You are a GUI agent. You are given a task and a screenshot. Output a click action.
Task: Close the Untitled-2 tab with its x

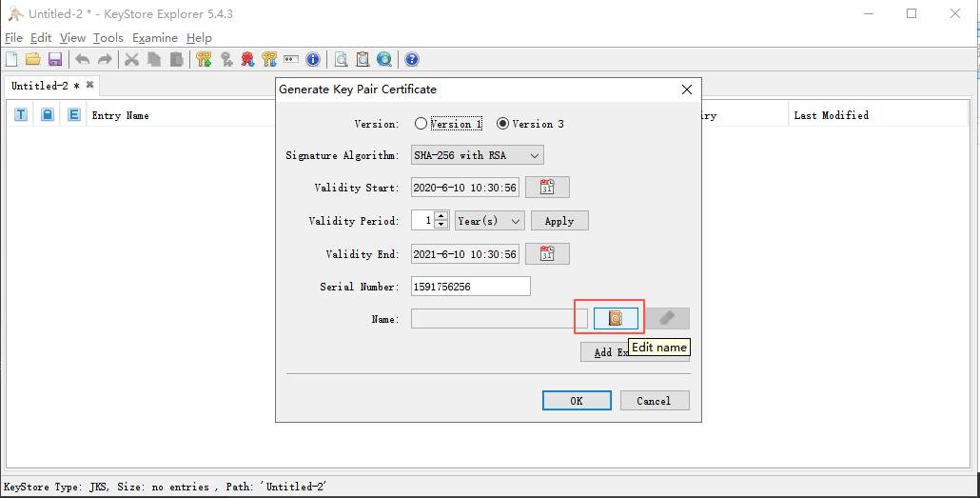point(90,85)
